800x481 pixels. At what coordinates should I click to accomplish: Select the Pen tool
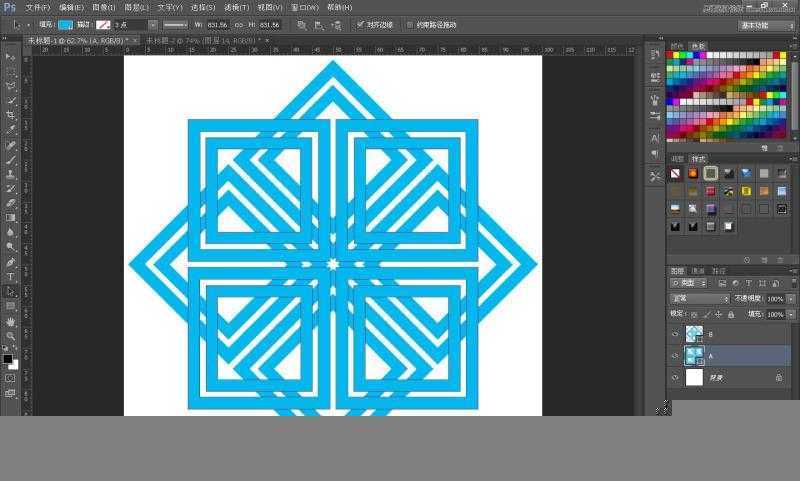point(10,262)
